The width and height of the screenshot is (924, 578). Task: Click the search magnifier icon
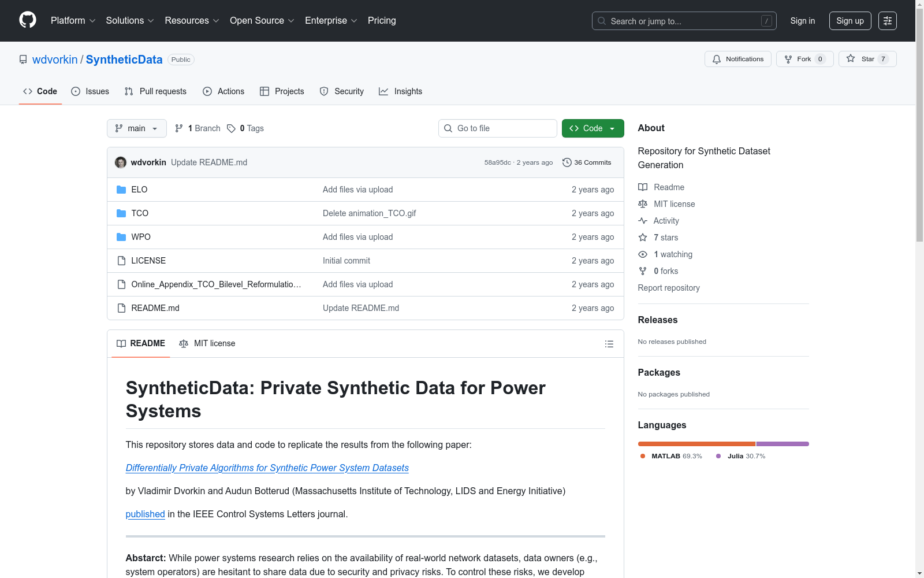(602, 21)
